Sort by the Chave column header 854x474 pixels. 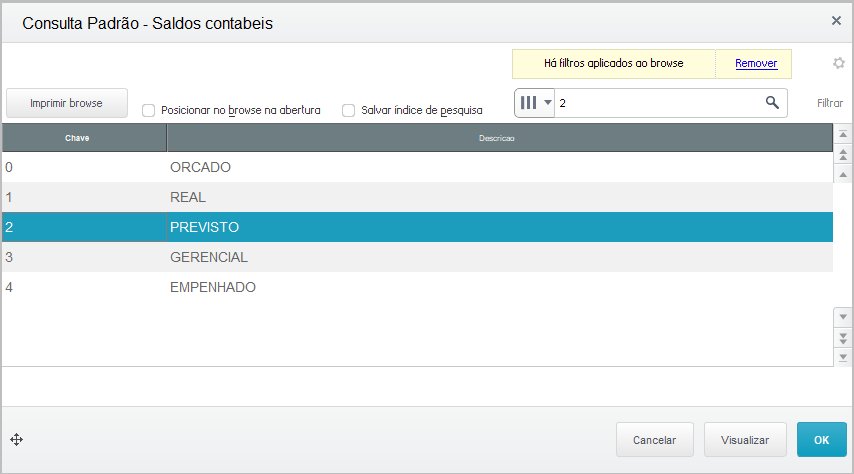77,137
